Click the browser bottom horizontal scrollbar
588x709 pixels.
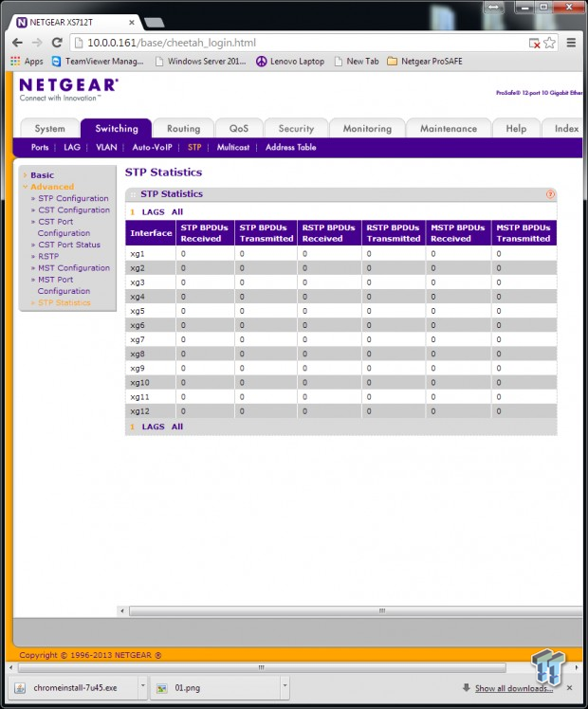coord(262,667)
